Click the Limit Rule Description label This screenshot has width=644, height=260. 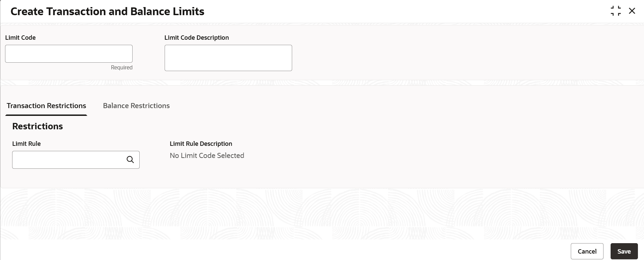(x=201, y=144)
